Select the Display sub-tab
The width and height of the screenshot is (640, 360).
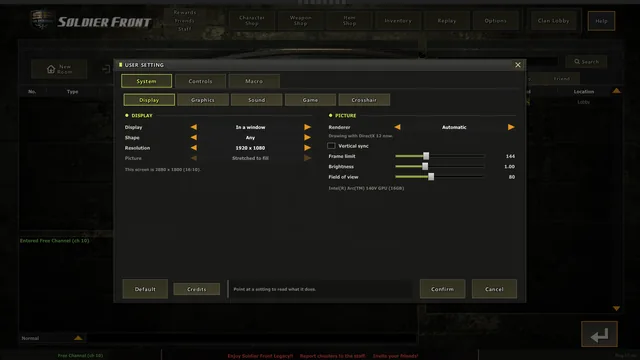click(x=149, y=100)
